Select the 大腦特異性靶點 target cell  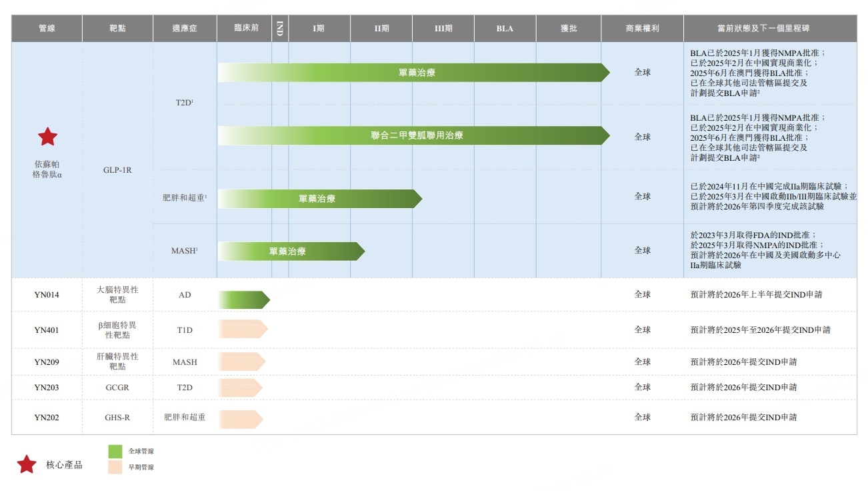117,295
